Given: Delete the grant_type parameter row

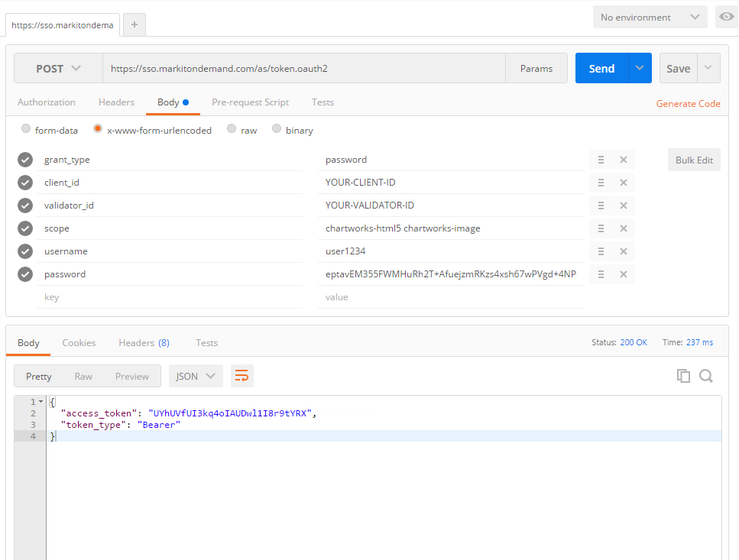Looking at the screenshot, I should [624, 160].
